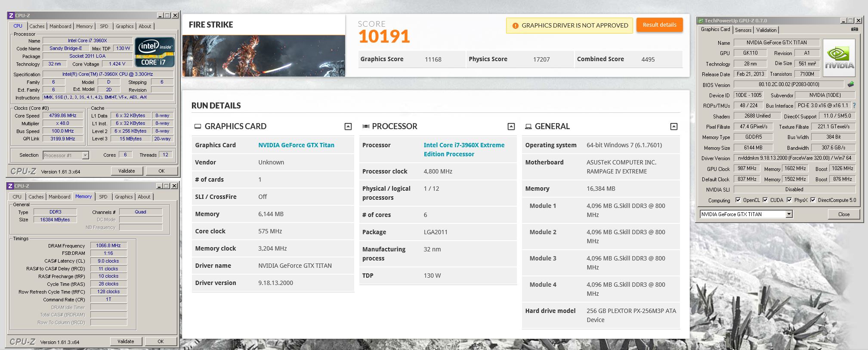868x350 pixels.
Task: Click the BIOS save chip icon in GPU-Z
Action: point(851,84)
